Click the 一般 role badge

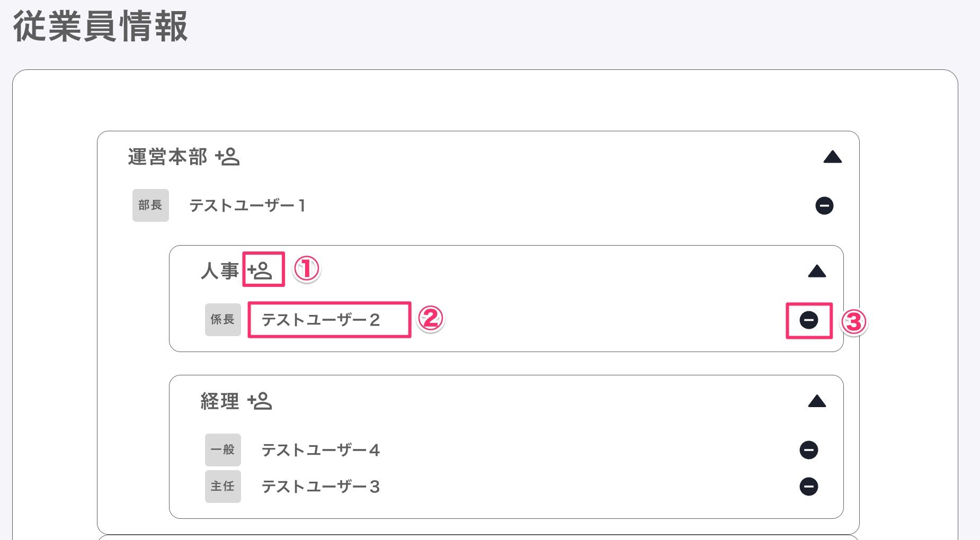(x=223, y=450)
